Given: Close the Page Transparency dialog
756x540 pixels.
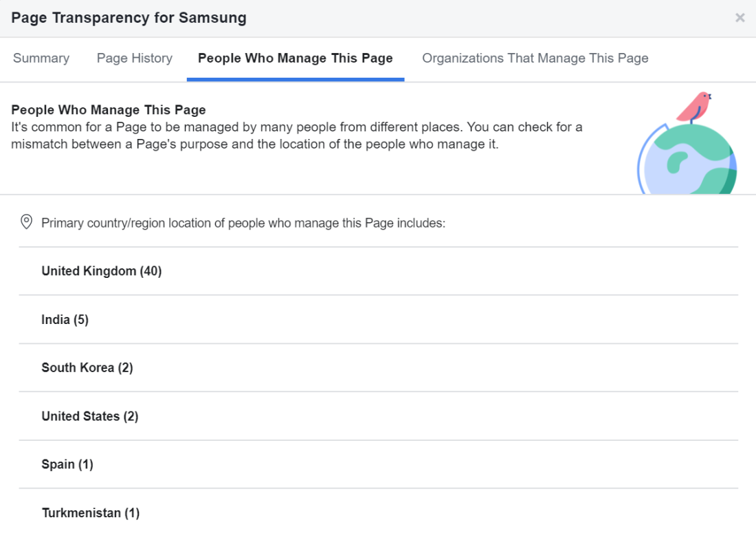Looking at the screenshot, I should coord(740,18).
